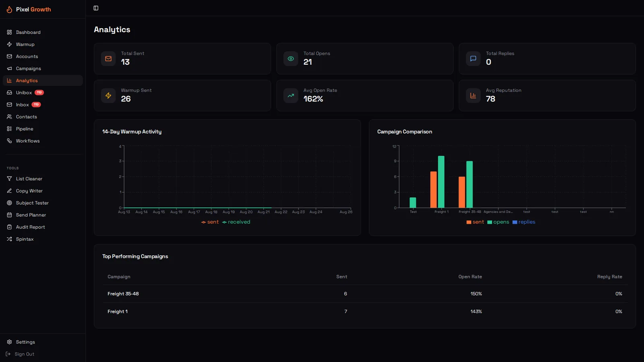Select the Freight 35-48 campaign row
Screen dimensions: 644x362
[365, 294]
